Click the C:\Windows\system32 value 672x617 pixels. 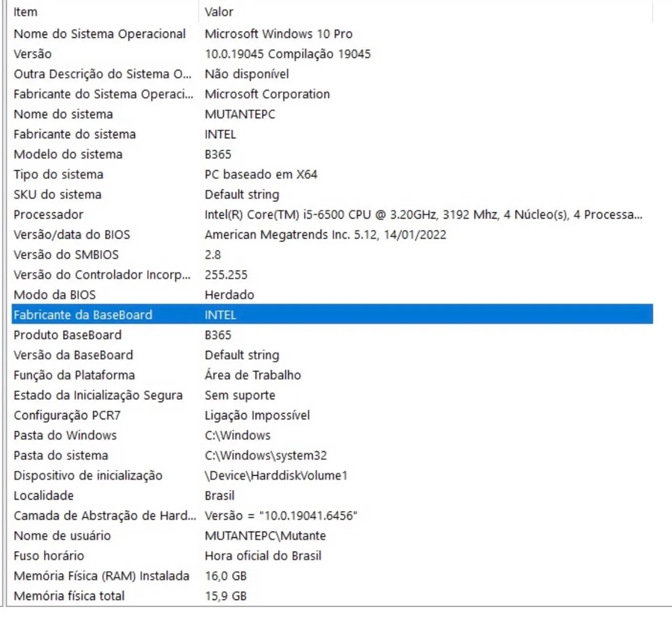[x=266, y=456]
